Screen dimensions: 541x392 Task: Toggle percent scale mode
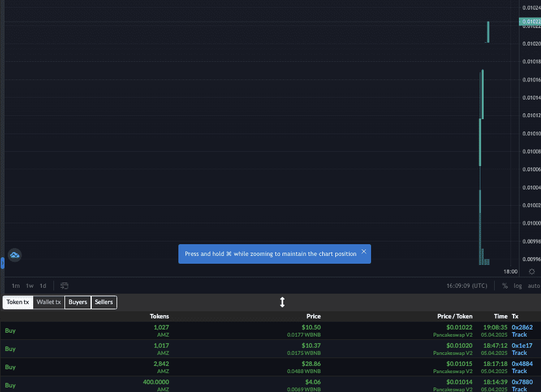(x=505, y=286)
